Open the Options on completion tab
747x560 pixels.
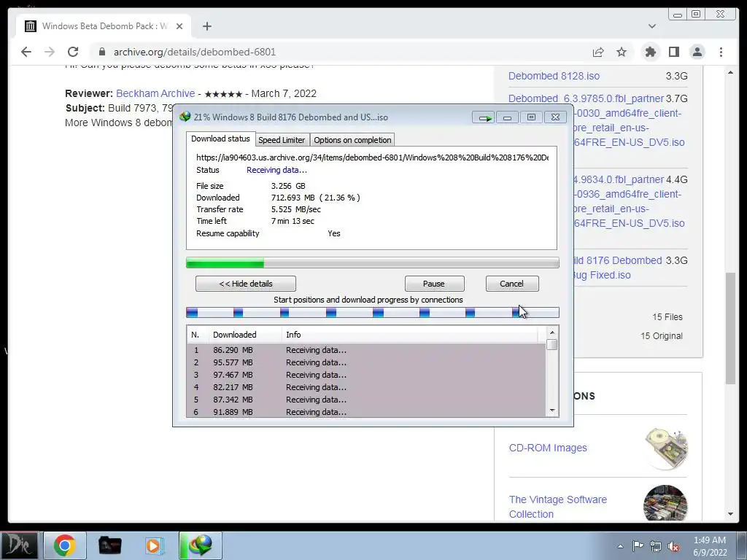tap(352, 140)
